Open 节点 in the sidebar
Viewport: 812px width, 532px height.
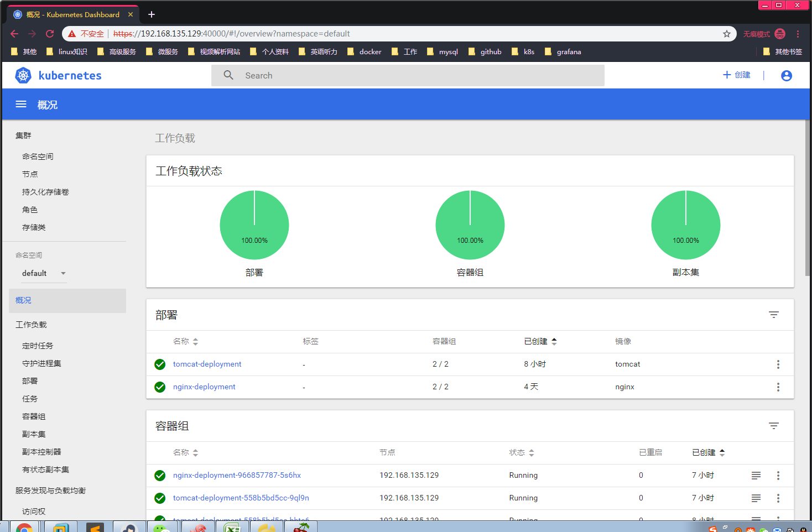click(30, 174)
